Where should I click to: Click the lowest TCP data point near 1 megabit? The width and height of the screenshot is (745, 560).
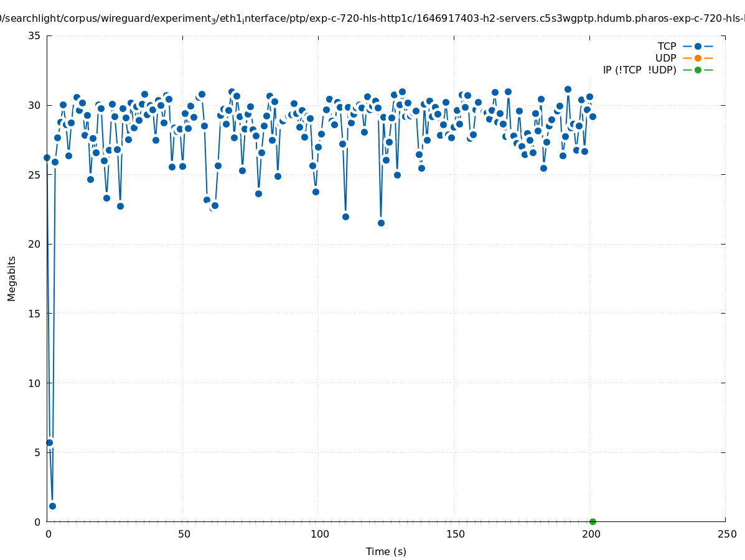click(x=52, y=506)
